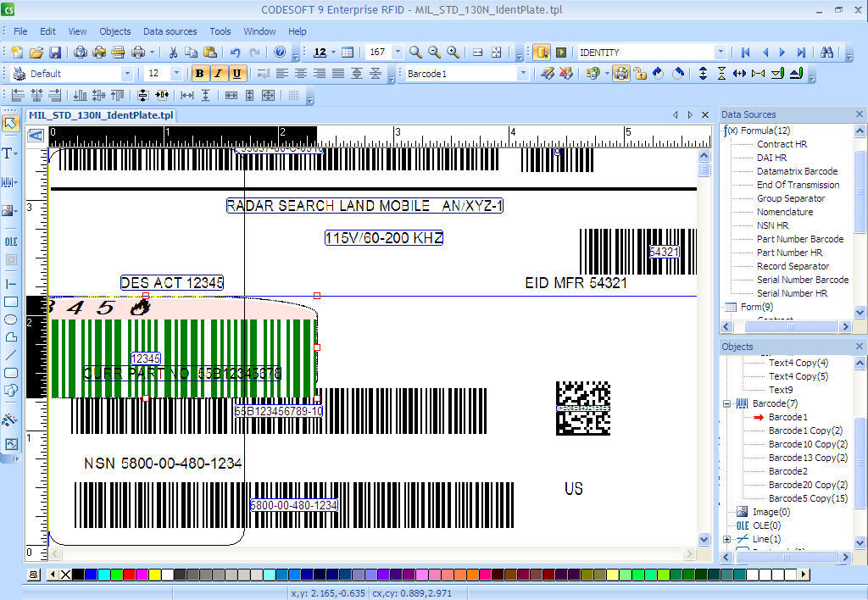Expand the Line(1) tree node

point(726,539)
